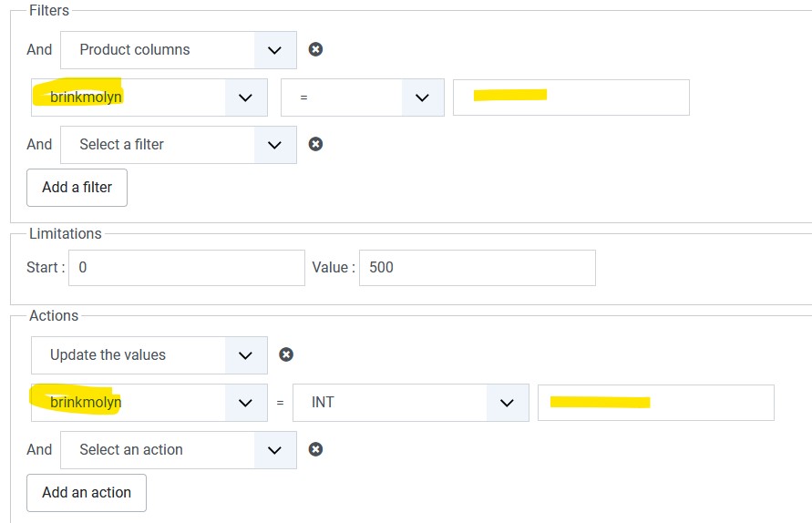Expand the 'Select an action' dropdown

179,450
